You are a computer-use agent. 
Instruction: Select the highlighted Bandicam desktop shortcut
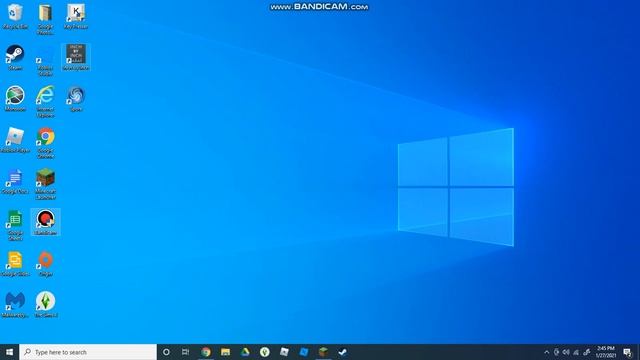45,222
